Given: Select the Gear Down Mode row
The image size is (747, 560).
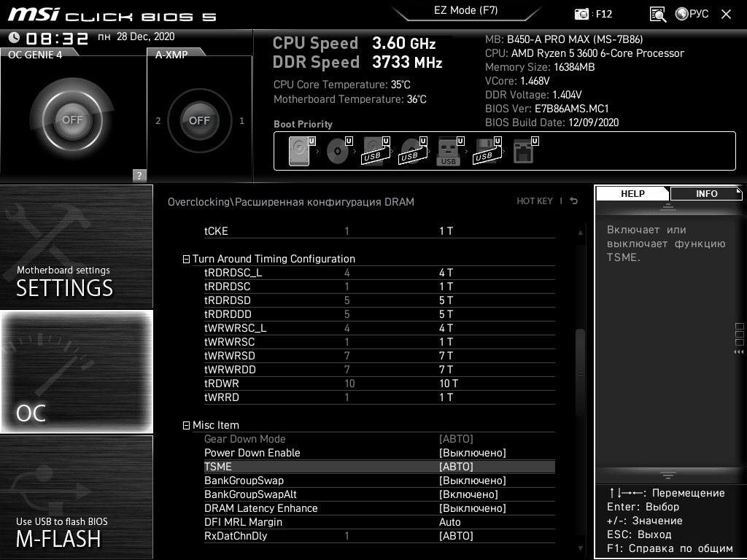Looking at the screenshot, I should pyautogui.click(x=379, y=439).
